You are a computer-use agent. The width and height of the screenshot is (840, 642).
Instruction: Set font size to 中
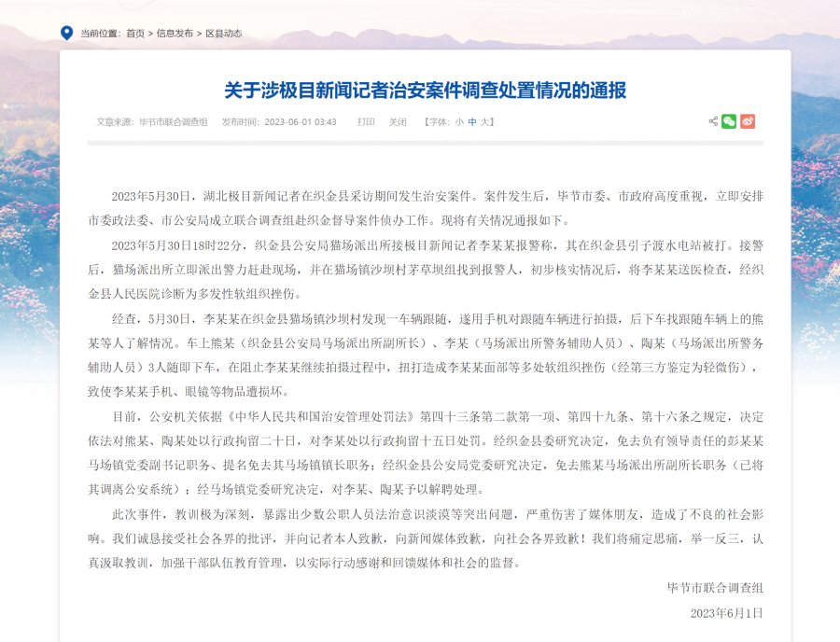pyautogui.click(x=472, y=121)
